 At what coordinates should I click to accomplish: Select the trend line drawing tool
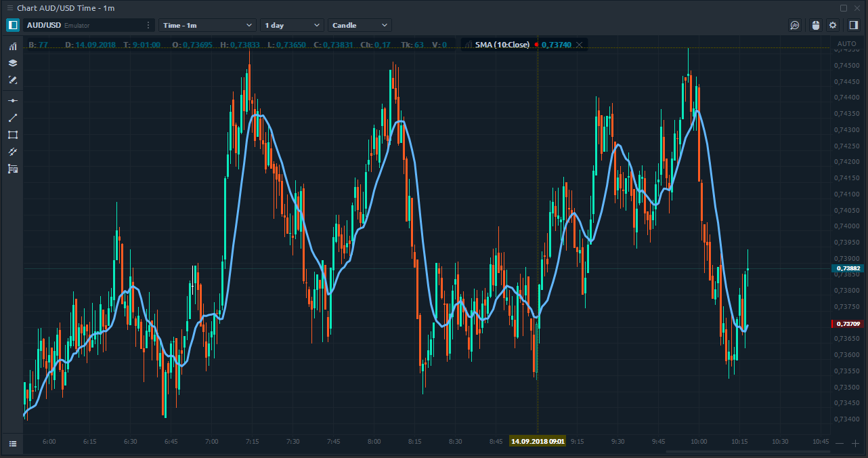[x=13, y=118]
